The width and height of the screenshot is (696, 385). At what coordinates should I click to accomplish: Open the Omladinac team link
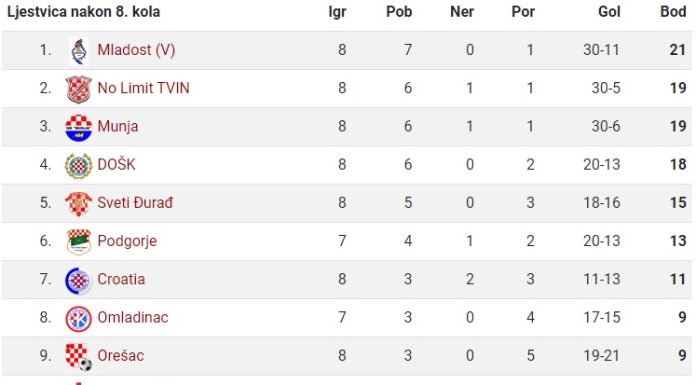(x=133, y=318)
